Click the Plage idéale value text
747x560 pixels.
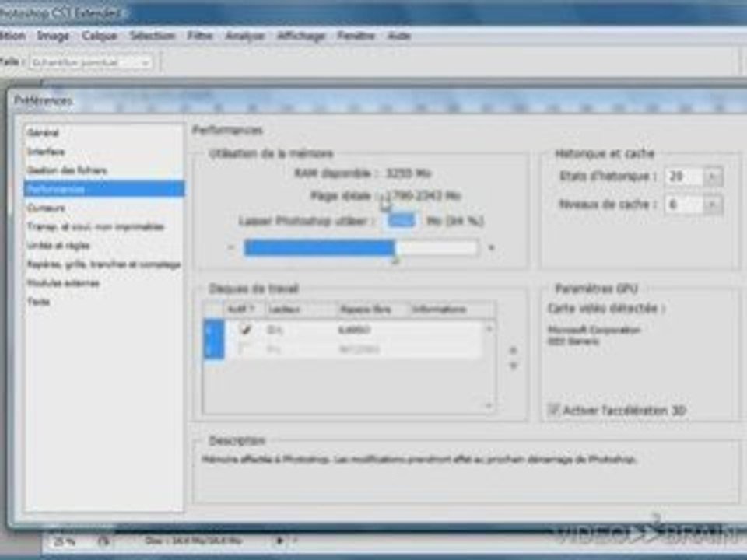click(423, 196)
